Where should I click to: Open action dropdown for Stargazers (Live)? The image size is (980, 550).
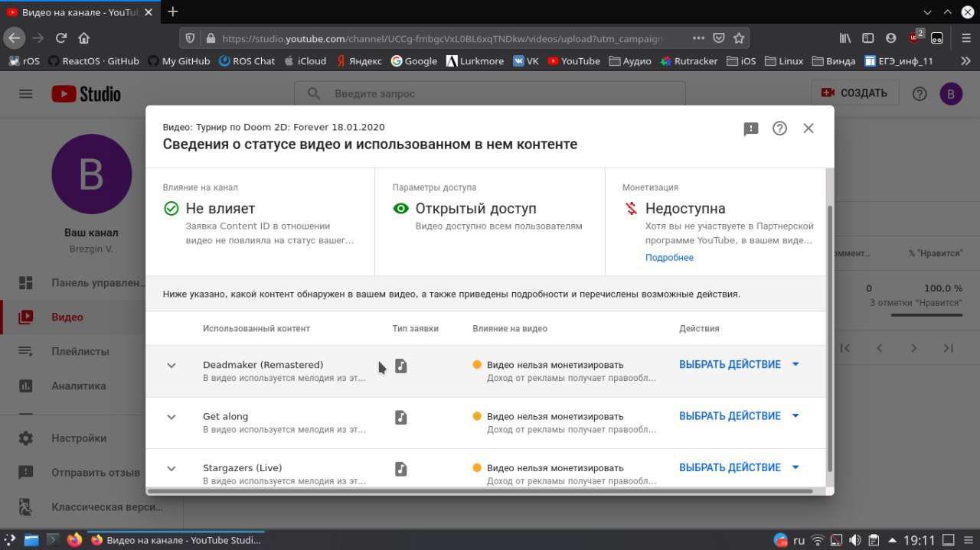pyautogui.click(x=739, y=467)
